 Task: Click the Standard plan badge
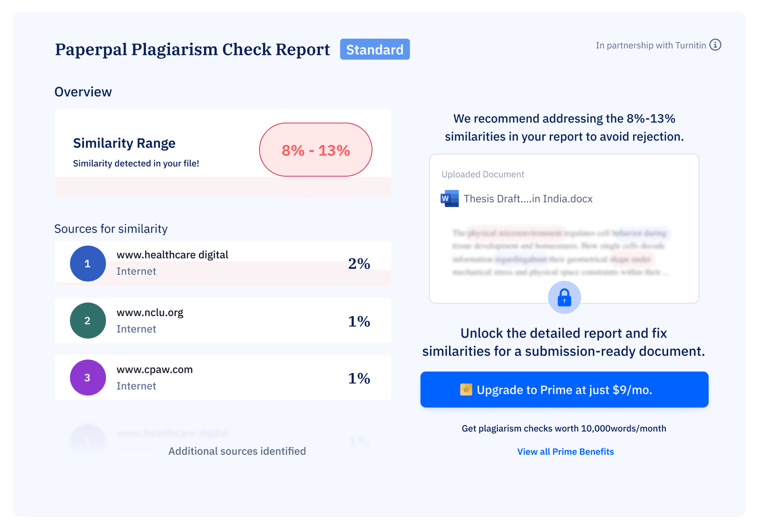pos(374,49)
